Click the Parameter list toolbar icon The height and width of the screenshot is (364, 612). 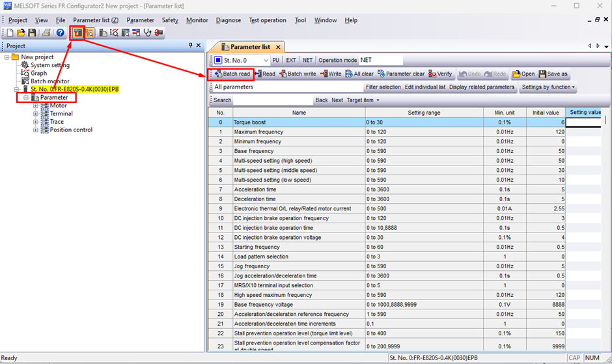[x=103, y=33]
